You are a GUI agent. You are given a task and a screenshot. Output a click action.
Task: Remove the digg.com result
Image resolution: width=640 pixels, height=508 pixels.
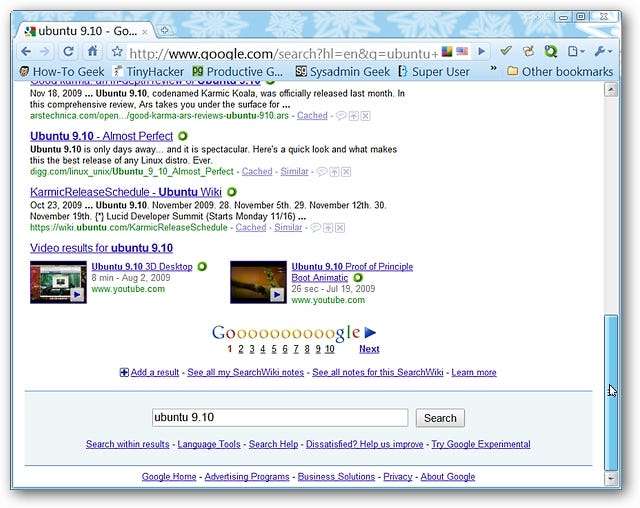[346, 172]
